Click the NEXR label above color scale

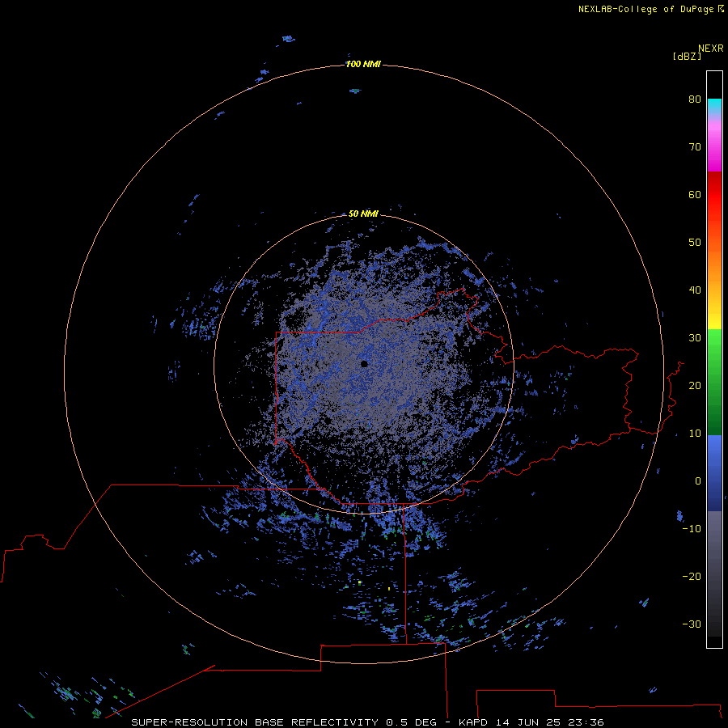pyautogui.click(x=710, y=49)
